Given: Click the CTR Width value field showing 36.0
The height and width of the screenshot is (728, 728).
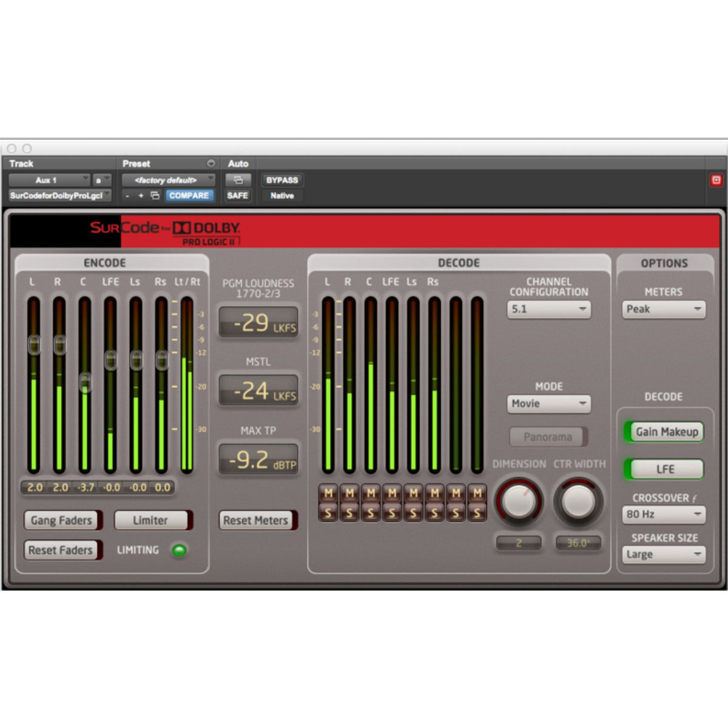Looking at the screenshot, I should [x=578, y=543].
